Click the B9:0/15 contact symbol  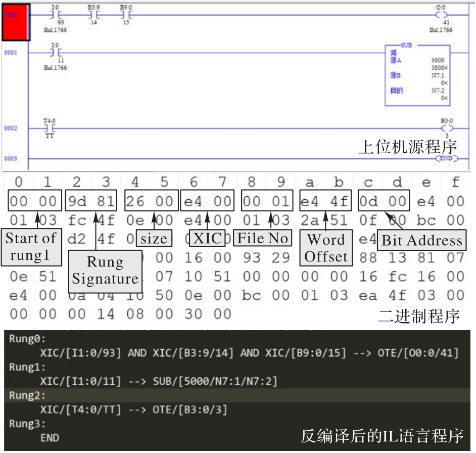[x=125, y=15]
